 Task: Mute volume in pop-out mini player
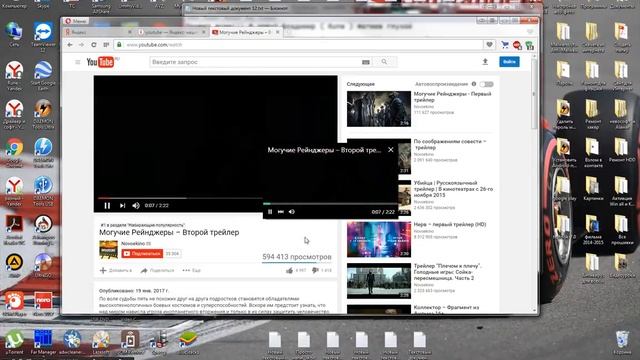291,212
